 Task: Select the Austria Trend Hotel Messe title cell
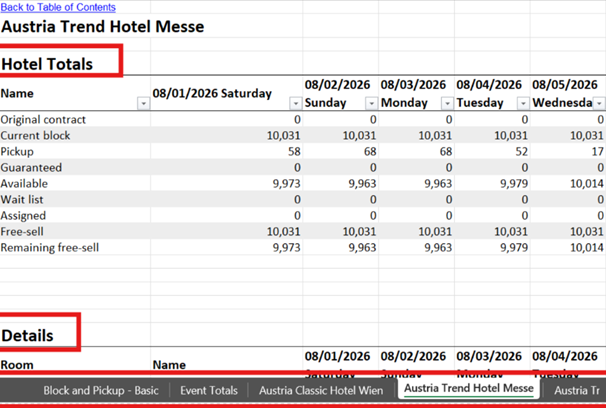(102, 27)
